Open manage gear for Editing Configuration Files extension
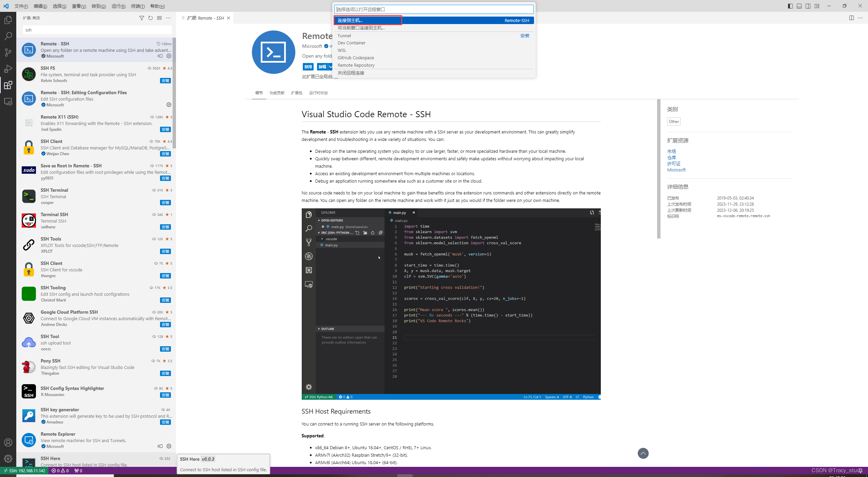Image resolution: width=868 pixels, height=477 pixels. coord(169,105)
